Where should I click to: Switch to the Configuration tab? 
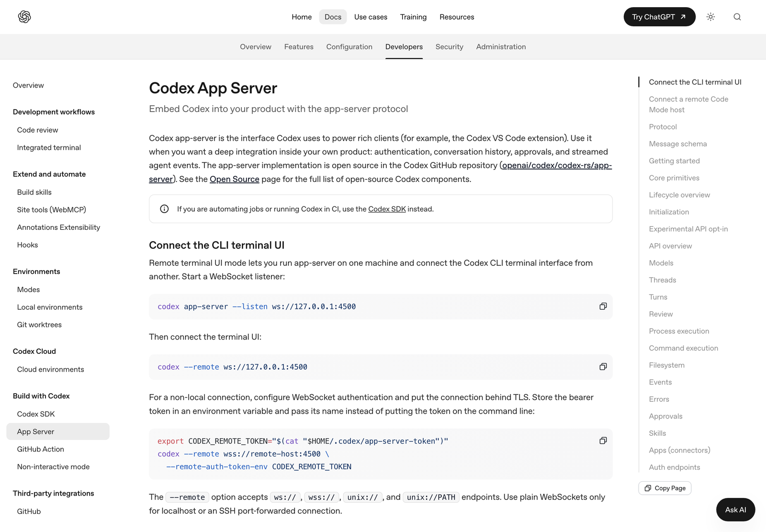pos(349,46)
